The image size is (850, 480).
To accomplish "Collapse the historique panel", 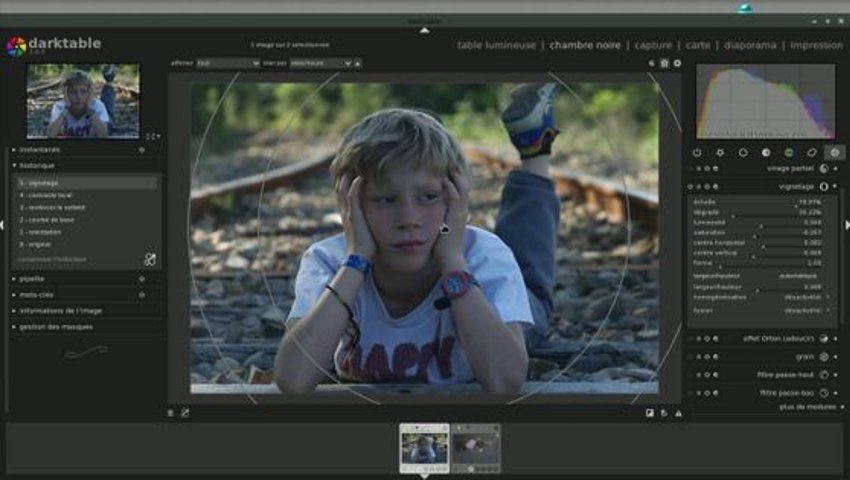I will (x=14, y=165).
